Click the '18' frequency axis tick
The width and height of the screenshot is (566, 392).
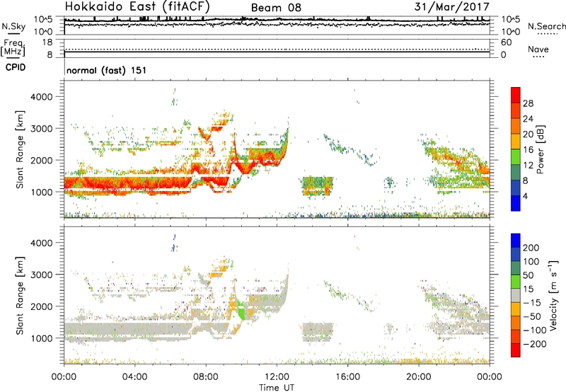(x=47, y=42)
